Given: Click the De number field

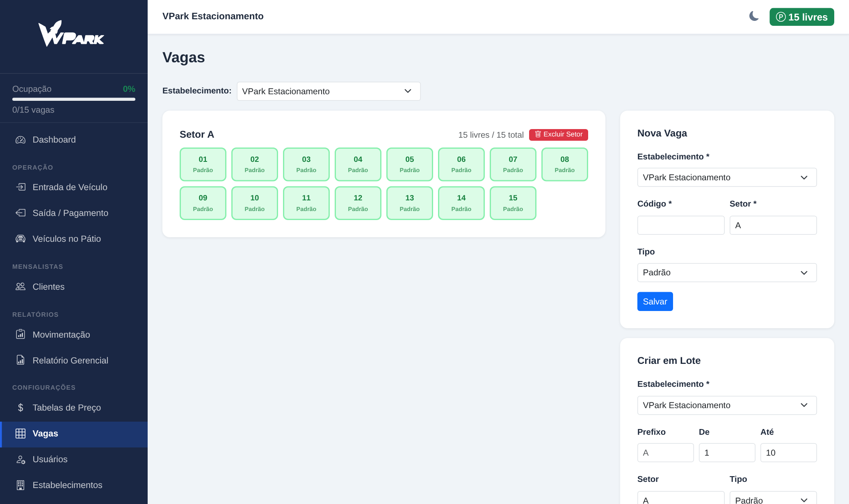Looking at the screenshot, I should point(727,453).
